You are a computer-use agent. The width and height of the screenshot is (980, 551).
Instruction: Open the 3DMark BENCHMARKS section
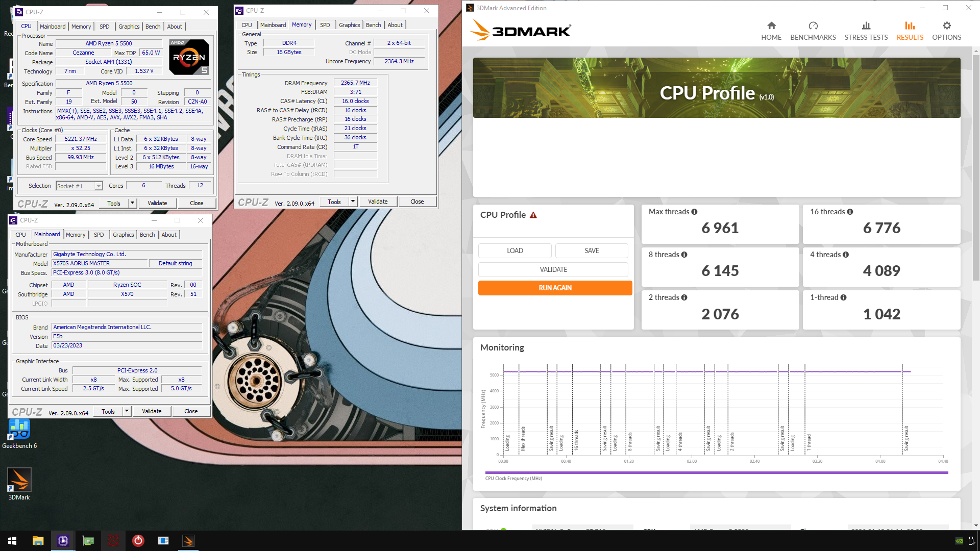click(813, 31)
